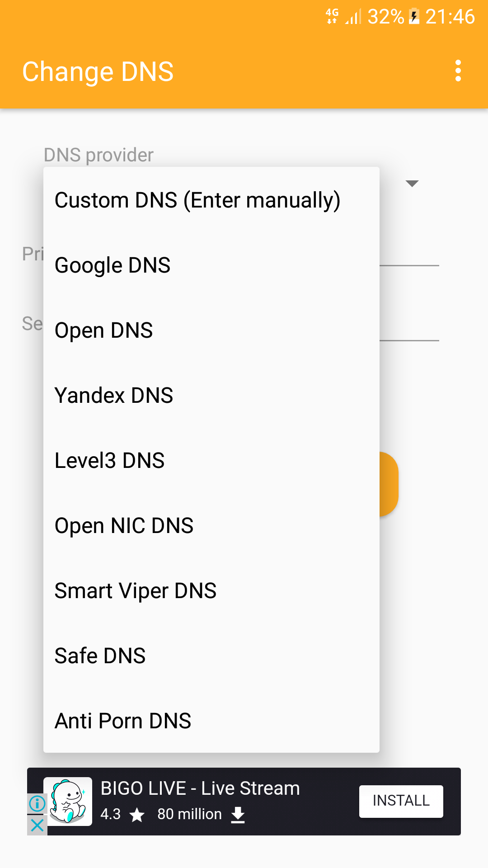The width and height of the screenshot is (488, 868).
Task: Choose Custom DNS (Enter manually)
Action: click(x=197, y=200)
